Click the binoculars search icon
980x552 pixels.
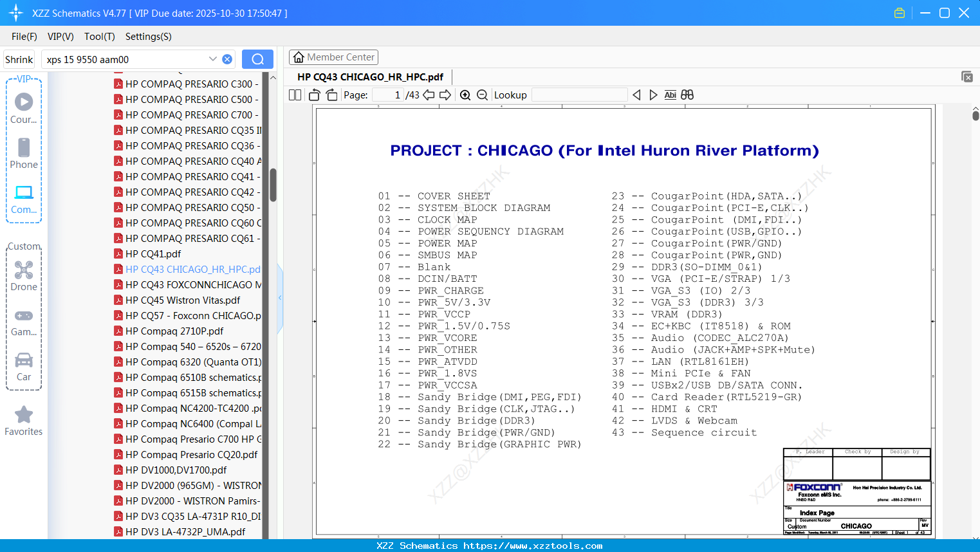pos(687,95)
